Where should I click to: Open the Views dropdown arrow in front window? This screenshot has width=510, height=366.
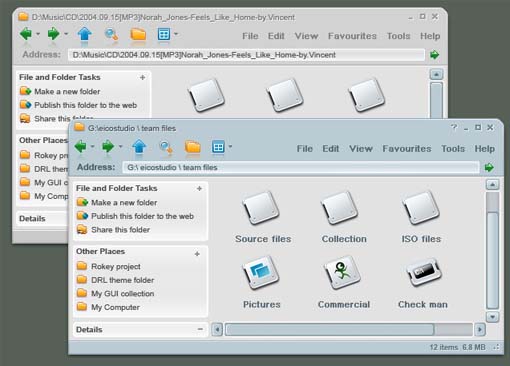[230, 146]
